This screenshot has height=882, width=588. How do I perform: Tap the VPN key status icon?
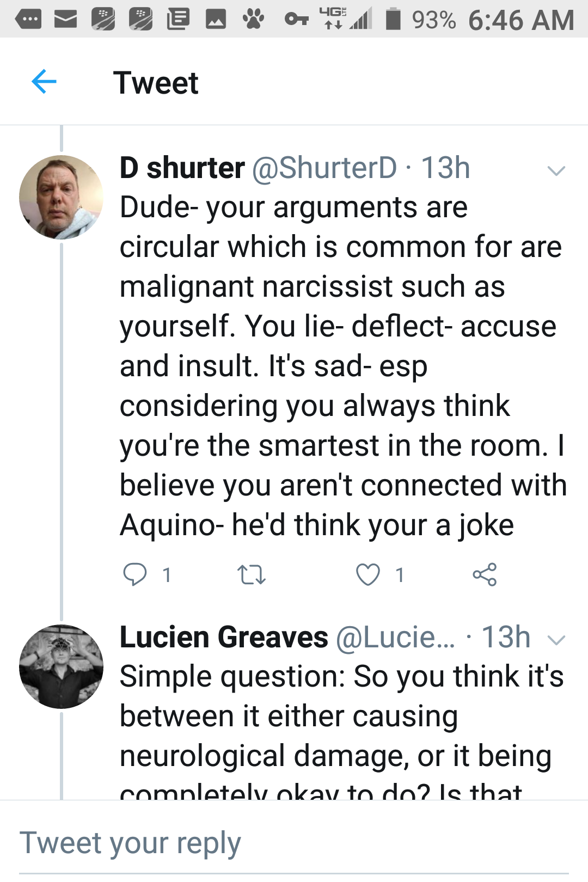(296, 20)
